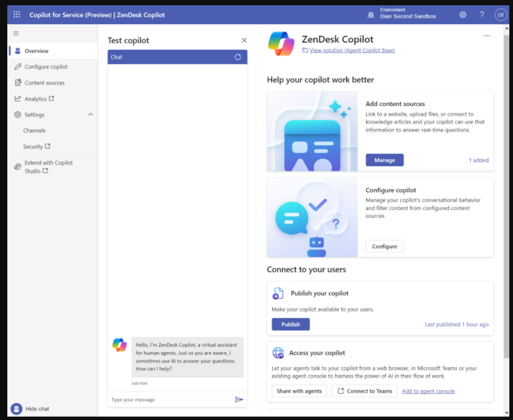The height and width of the screenshot is (420, 513).
Task: Click the Configure copilot illustration
Action: pyautogui.click(x=312, y=218)
